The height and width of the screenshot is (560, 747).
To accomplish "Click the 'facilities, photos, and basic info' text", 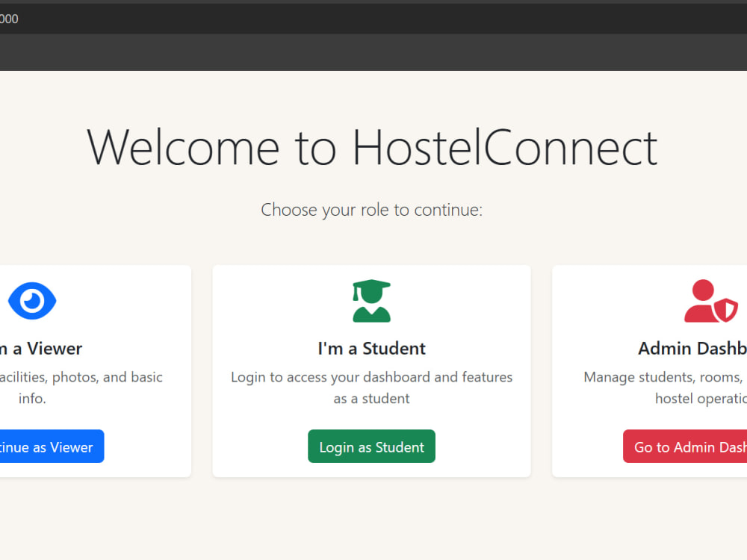I will (x=81, y=388).
